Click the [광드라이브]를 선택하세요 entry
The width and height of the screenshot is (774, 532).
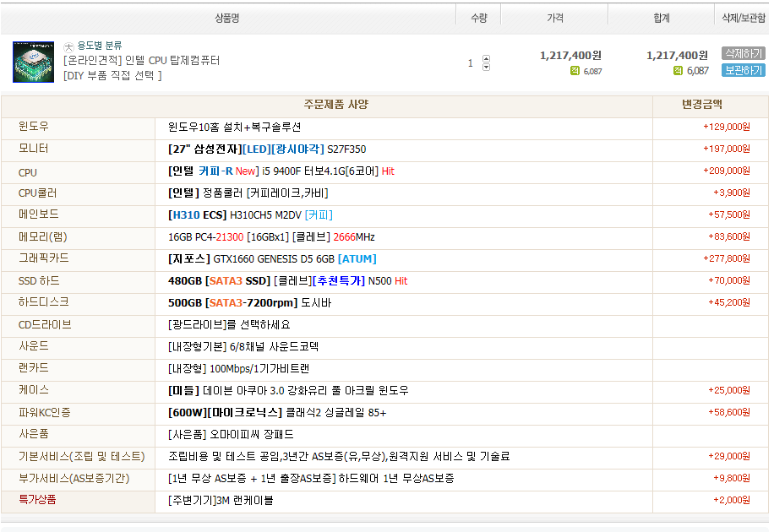(x=229, y=325)
